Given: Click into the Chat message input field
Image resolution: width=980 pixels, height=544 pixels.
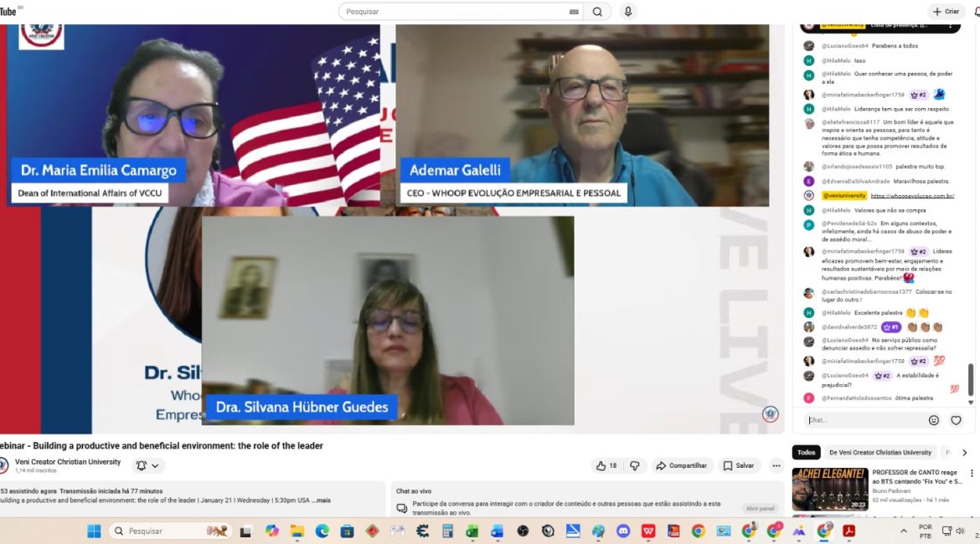Looking at the screenshot, I should pyautogui.click(x=863, y=420).
